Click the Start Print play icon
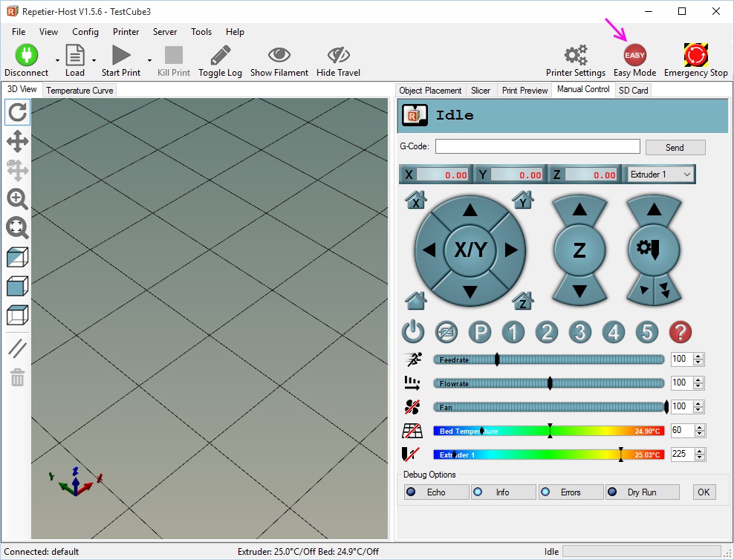This screenshot has width=734, height=560. [121, 55]
